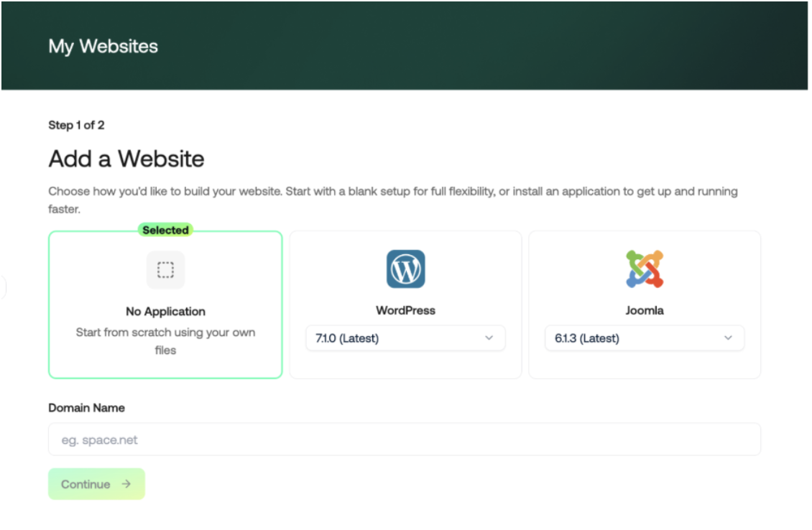Screen dimensions: 812x530
Task: Click the 'WordPress' card title
Action: [405, 310]
